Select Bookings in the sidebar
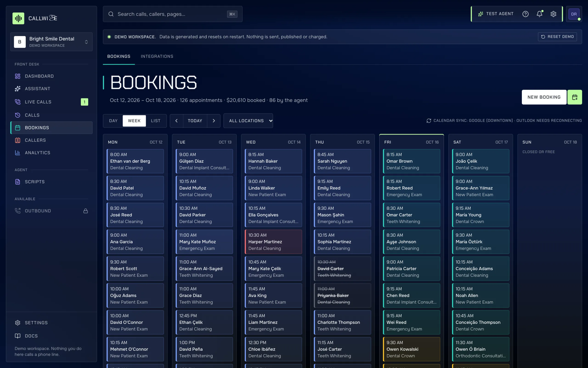This screenshot has height=368, width=588. 51,128
